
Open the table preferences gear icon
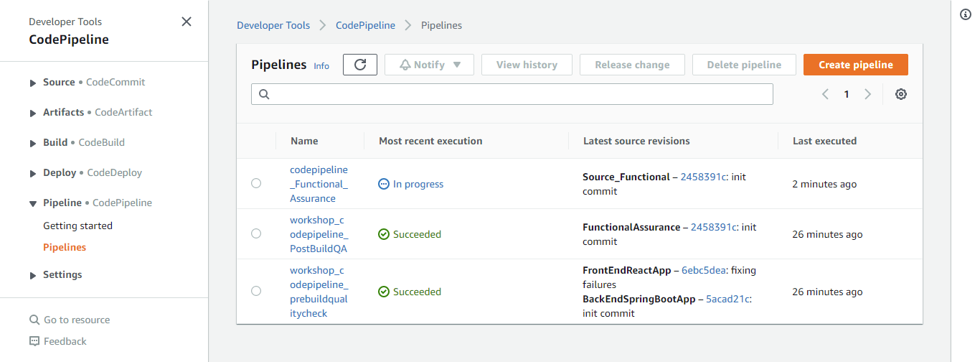pyautogui.click(x=901, y=94)
